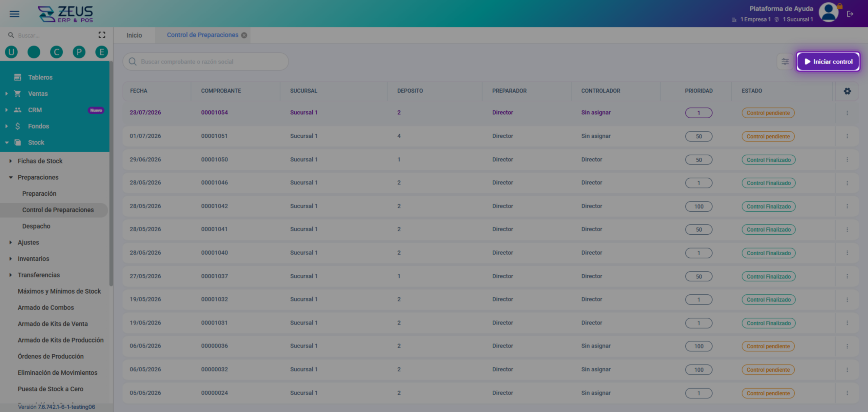Viewport: 868px width, 412px height.
Task: Click Buscar comprobante o razón social field
Action: pos(205,62)
